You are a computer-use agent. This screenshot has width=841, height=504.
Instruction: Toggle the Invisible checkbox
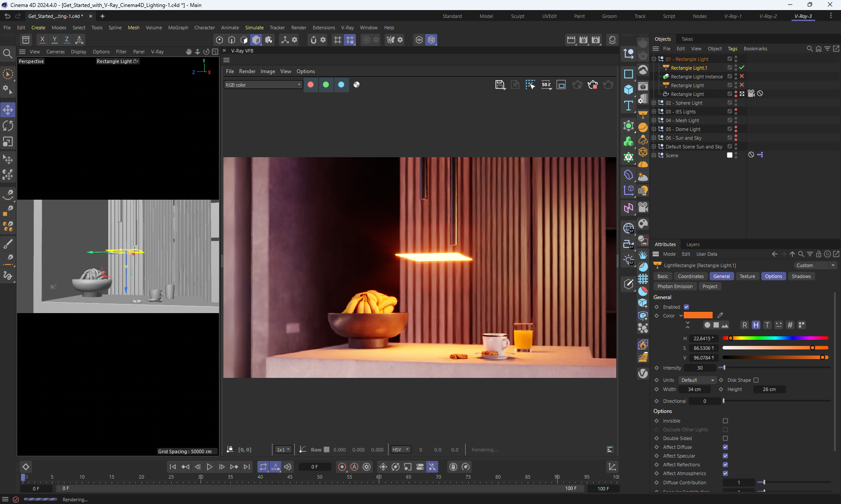click(725, 421)
